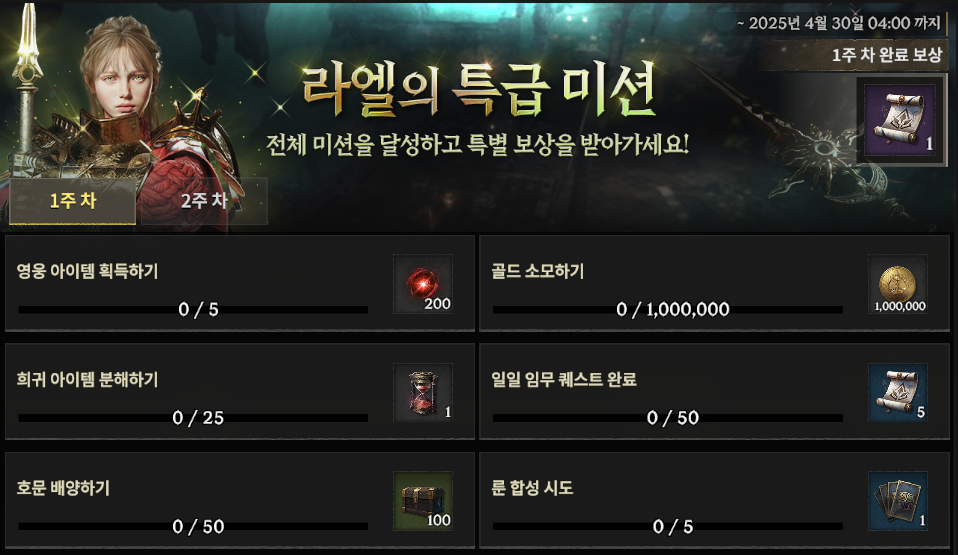The height and width of the screenshot is (555, 958).
Task: Click the 라엘의 특급 미션 banner title
Action: (x=478, y=90)
